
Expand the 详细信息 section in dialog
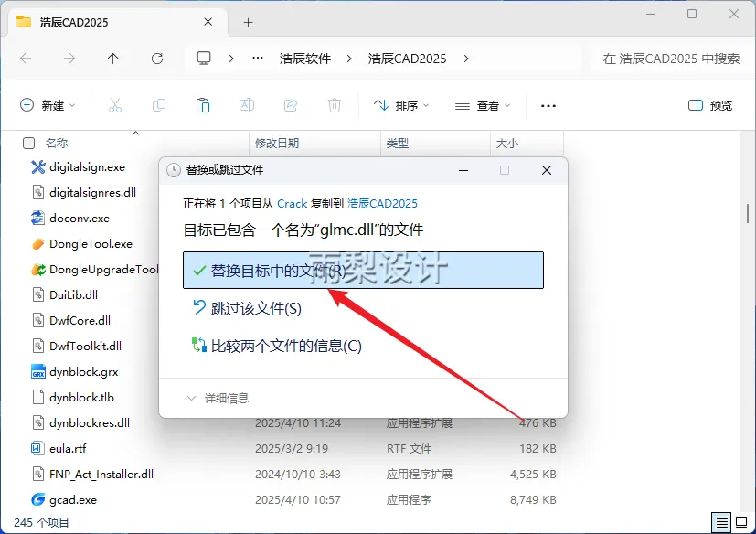pos(218,398)
